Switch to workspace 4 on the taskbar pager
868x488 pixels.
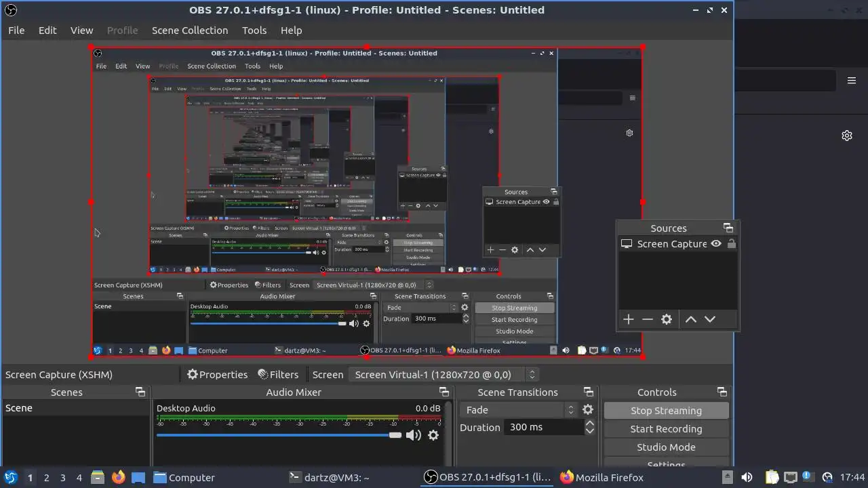point(79,477)
